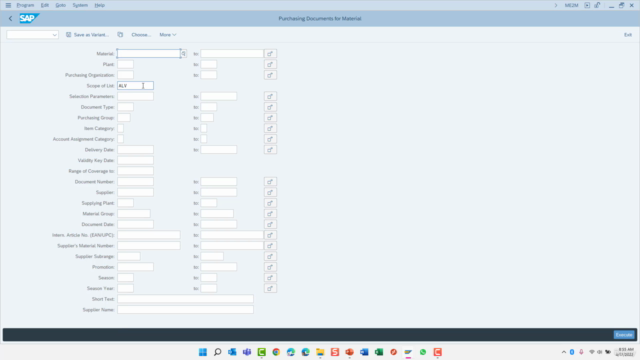Focus the Material from-value field
The image size is (640, 360).
[x=149, y=53]
